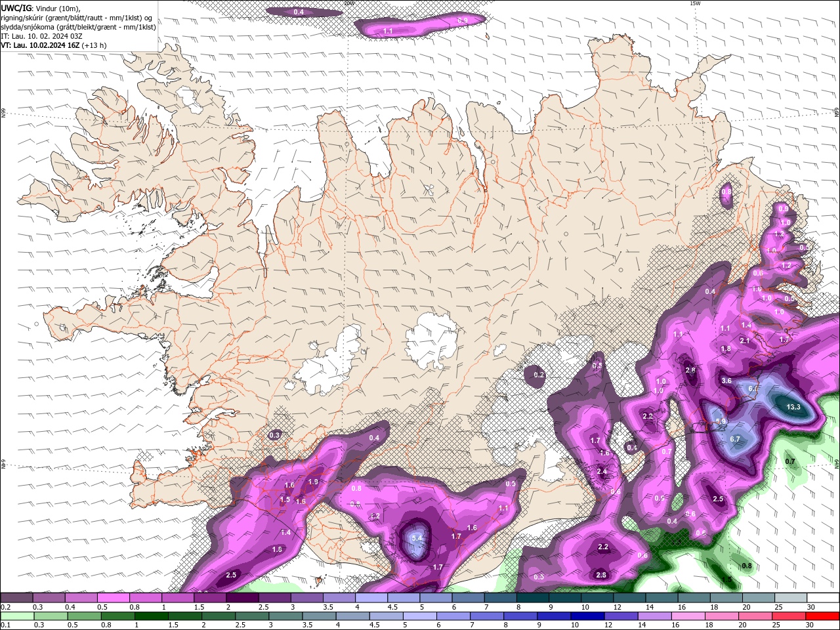Click the bright pink 0.5 swatch in the snow scale
Image resolution: width=840 pixels, height=630 pixels.
(x=113, y=598)
